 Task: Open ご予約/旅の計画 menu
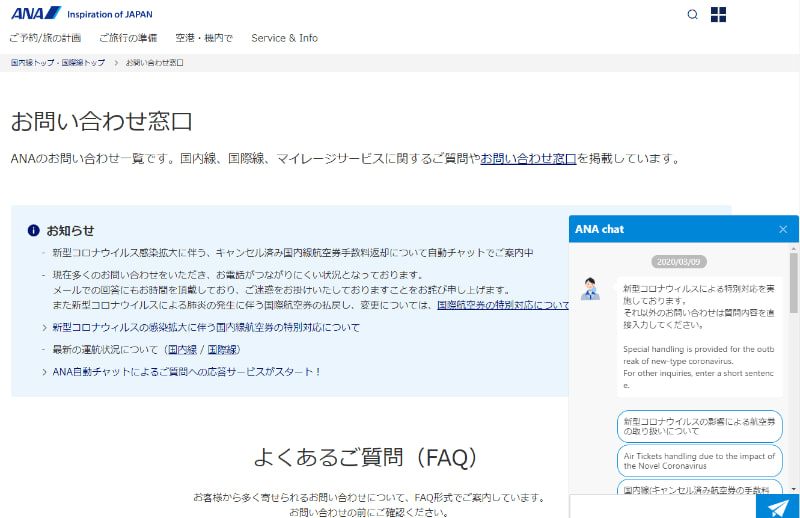pos(45,38)
